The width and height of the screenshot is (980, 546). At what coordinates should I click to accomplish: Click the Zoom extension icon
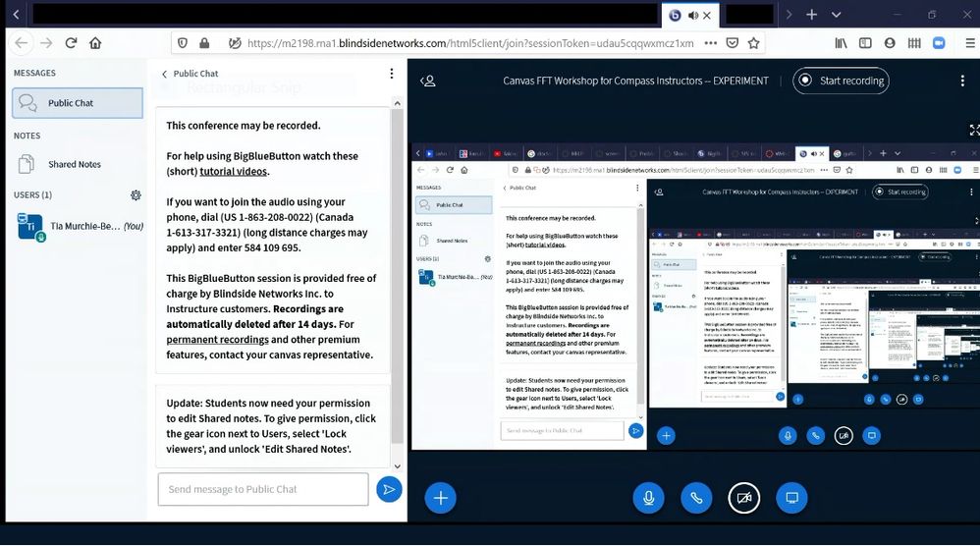[x=939, y=43]
